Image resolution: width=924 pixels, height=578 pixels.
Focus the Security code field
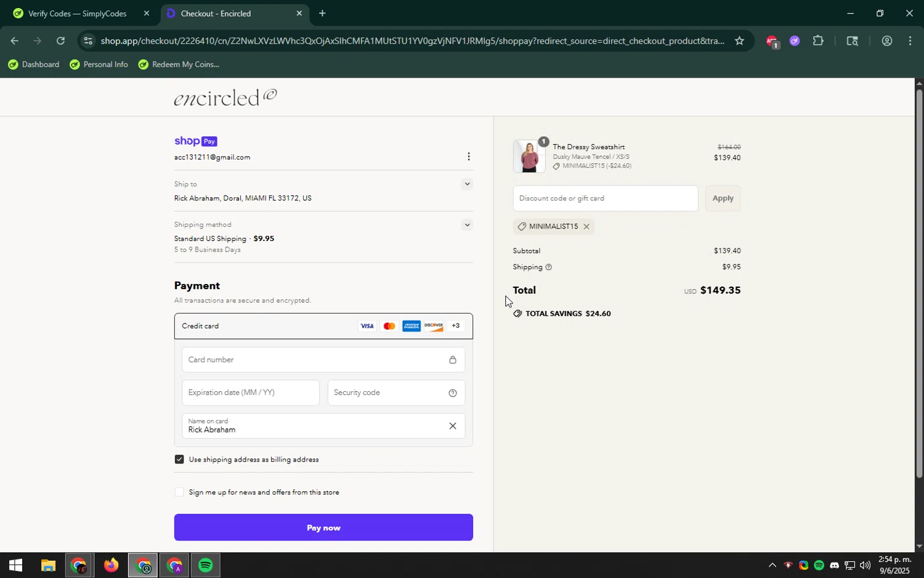(x=396, y=393)
